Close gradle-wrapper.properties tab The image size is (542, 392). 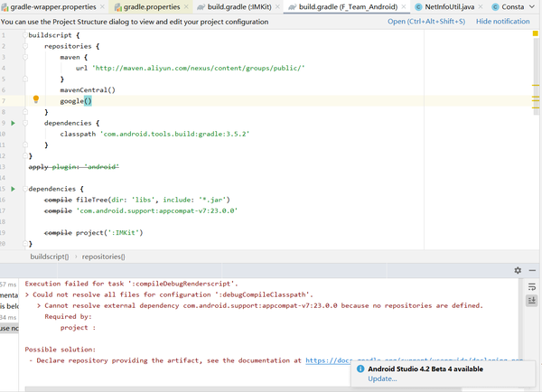pos(102,7)
